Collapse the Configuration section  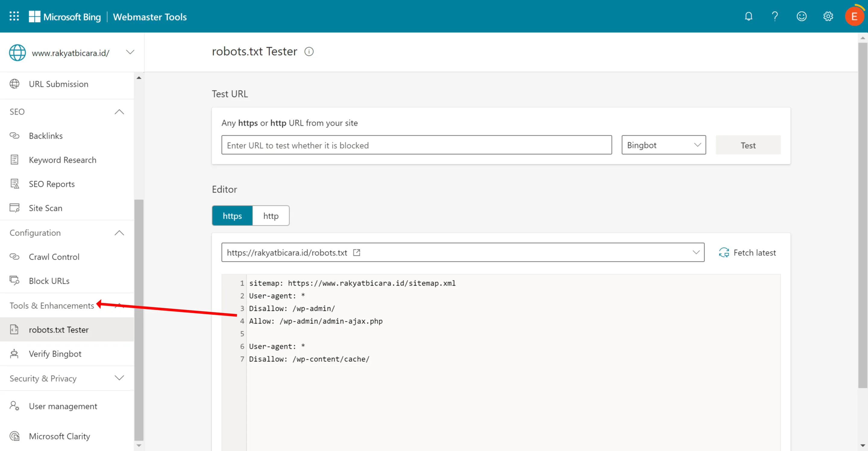click(119, 232)
